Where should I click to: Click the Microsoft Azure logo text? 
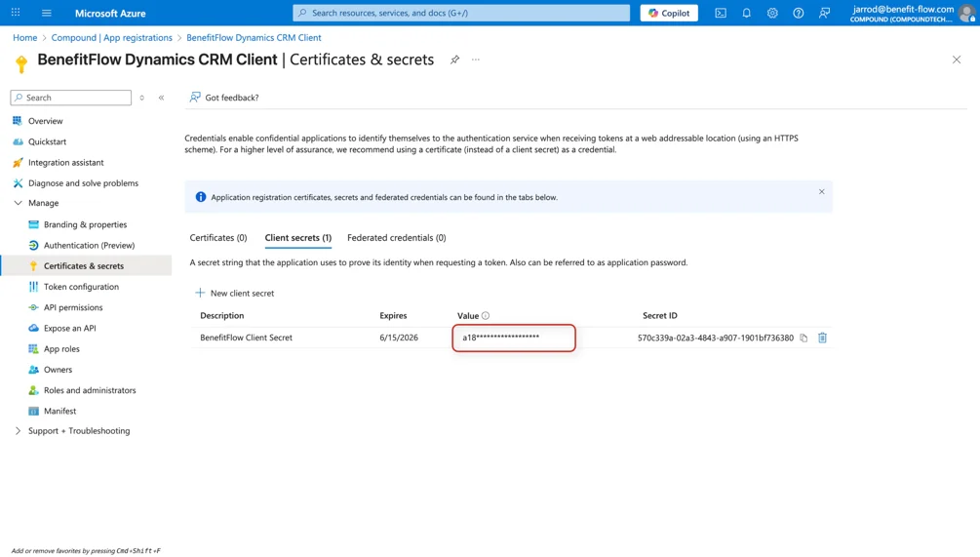click(110, 13)
